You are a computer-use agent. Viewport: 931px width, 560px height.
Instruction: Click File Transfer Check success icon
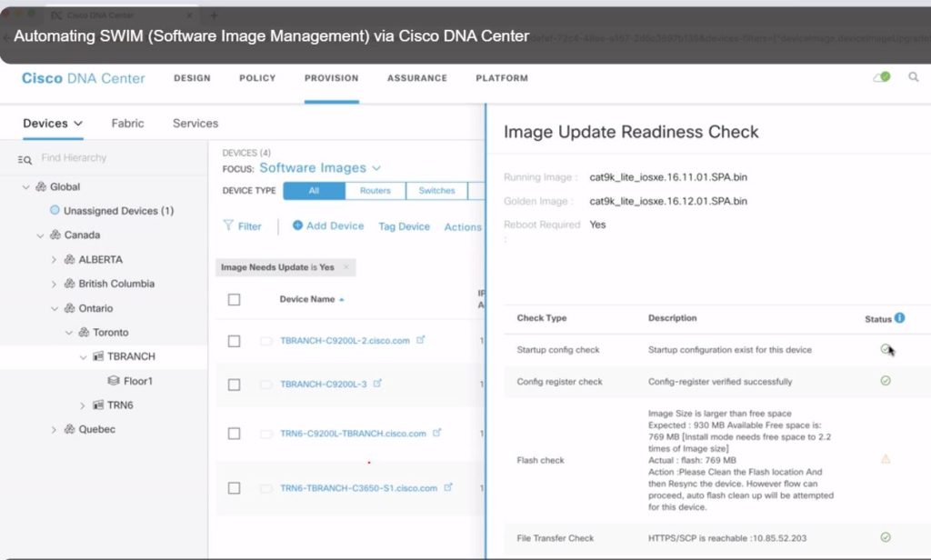[x=886, y=537]
